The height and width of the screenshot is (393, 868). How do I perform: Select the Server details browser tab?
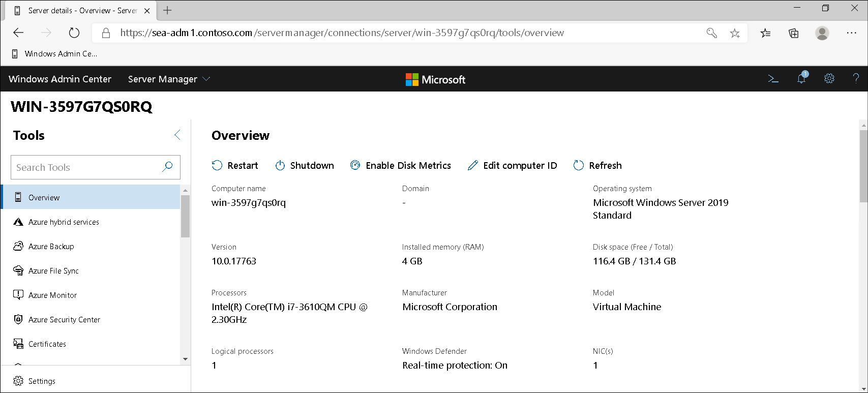(x=80, y=11)
